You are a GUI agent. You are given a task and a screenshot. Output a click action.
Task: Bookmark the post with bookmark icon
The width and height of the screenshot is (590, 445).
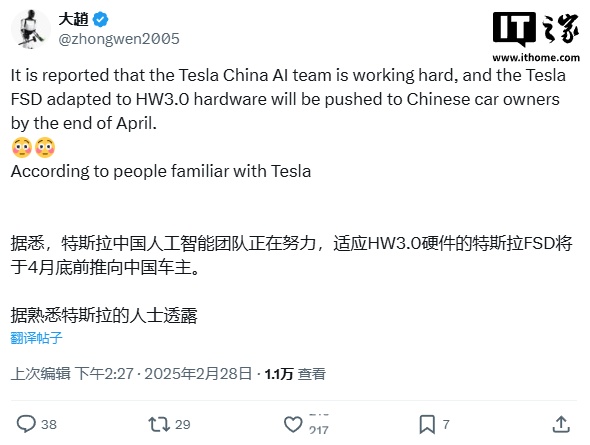[x=427, y=424]
